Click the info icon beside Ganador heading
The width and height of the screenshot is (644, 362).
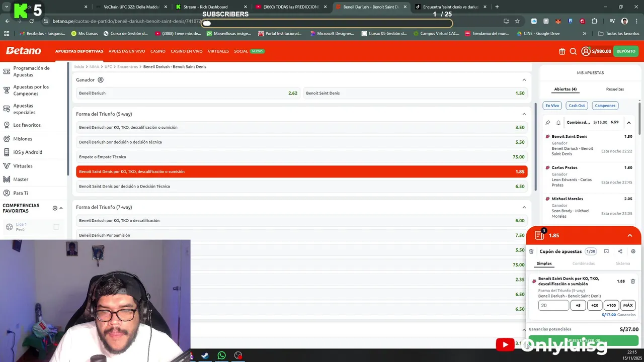(101, 80)
